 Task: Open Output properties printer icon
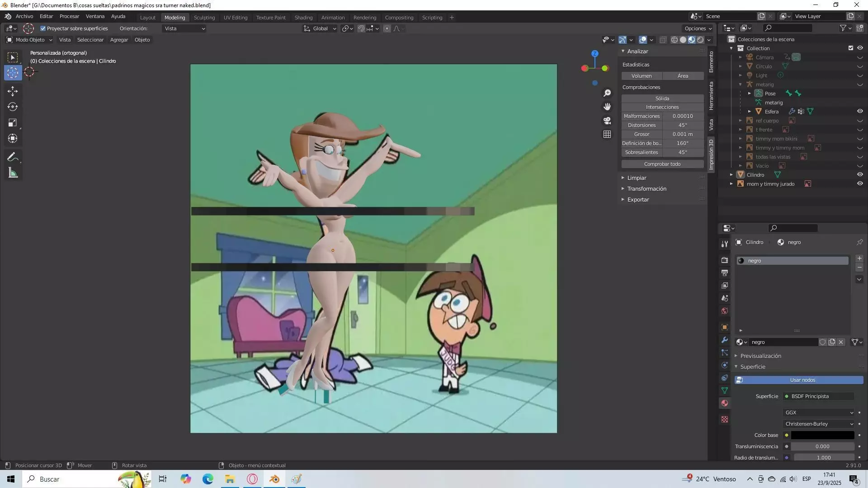725,273
